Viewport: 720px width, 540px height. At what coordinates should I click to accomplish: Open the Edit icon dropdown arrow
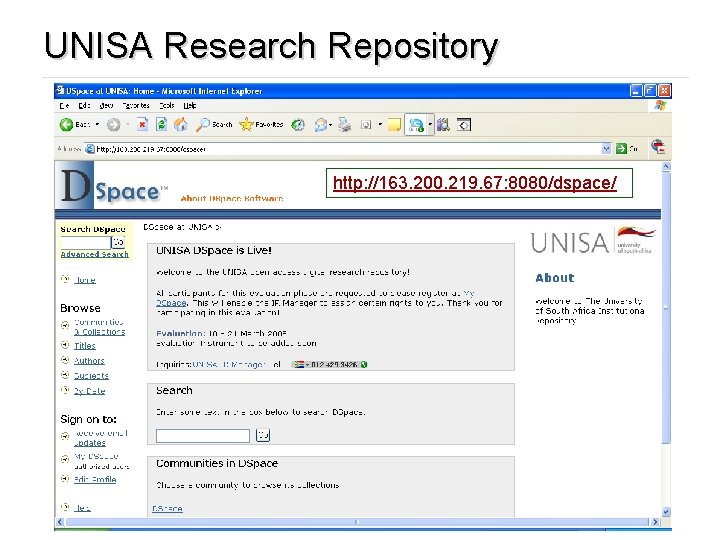tap(380, 124)
